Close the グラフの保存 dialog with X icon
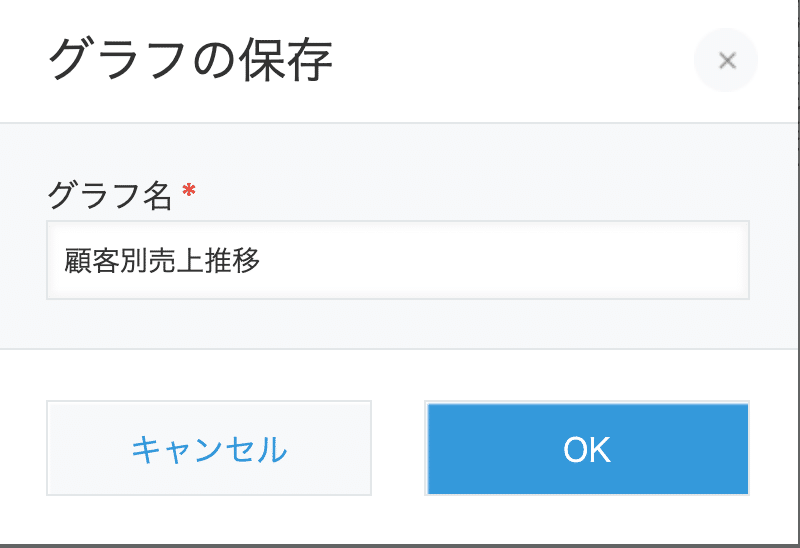The height and width of the screenshot is (548, 800). point(726,60)
